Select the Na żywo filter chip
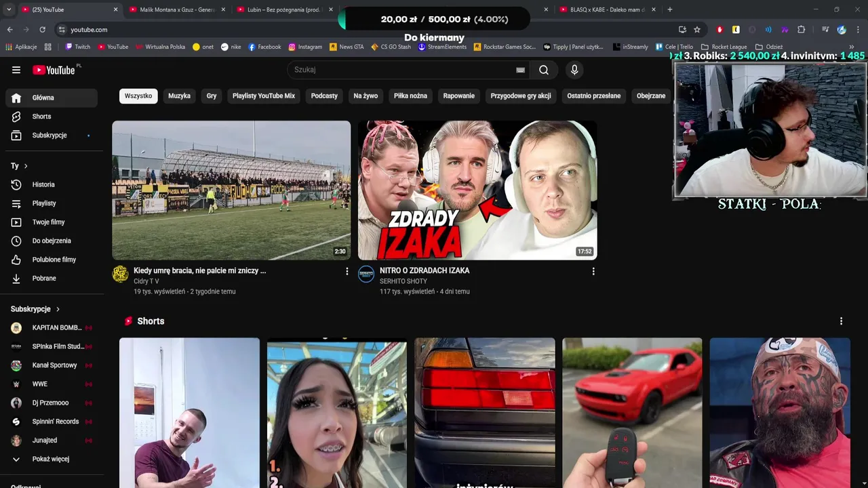Image resolution: width=868 pixels, height=488 pixels. (x=366, y=96)
